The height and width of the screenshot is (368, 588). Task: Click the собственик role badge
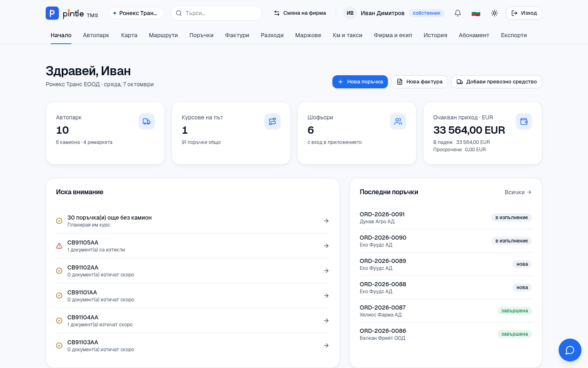(x=427, y=13)
